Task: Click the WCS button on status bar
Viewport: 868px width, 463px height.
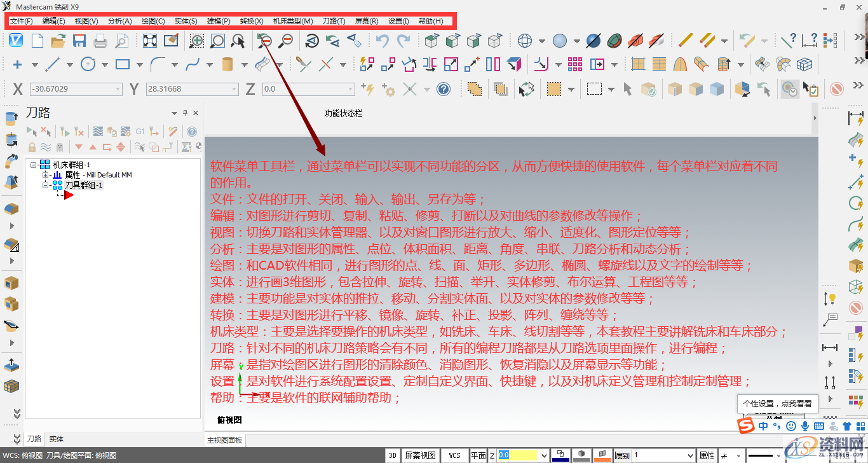Action: [x=455, y=455]
